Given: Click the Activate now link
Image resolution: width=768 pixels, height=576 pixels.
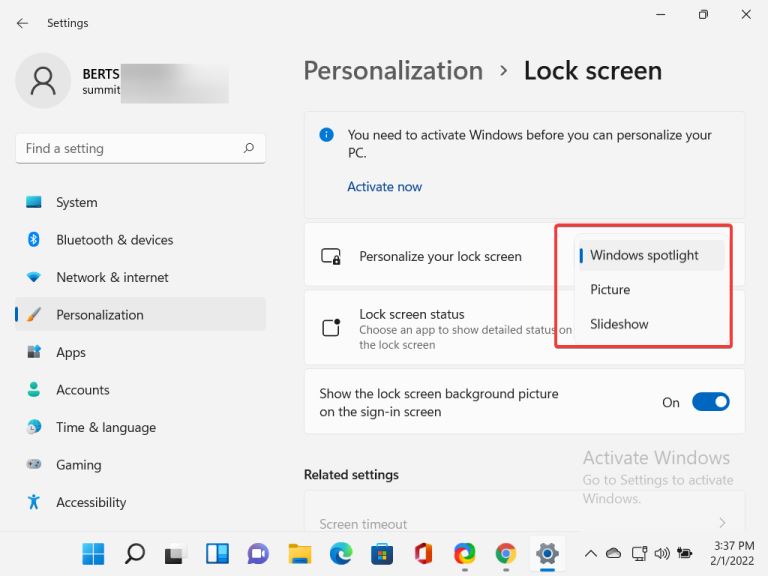Looking at the screenshot, I should click(384, 187).
